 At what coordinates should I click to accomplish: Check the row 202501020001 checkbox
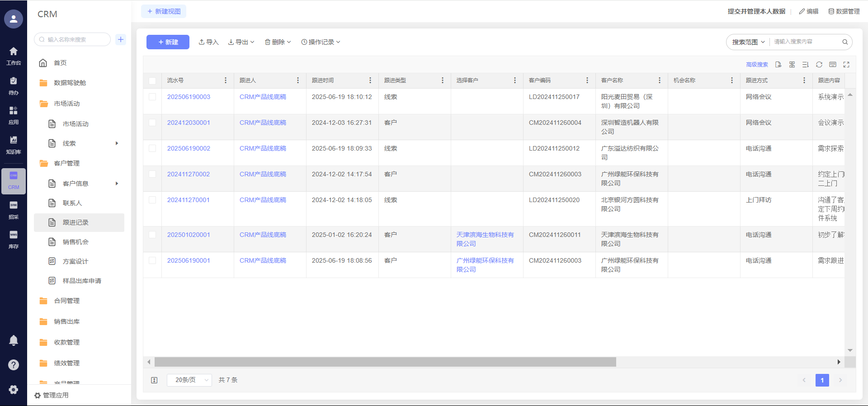[152, 235]
